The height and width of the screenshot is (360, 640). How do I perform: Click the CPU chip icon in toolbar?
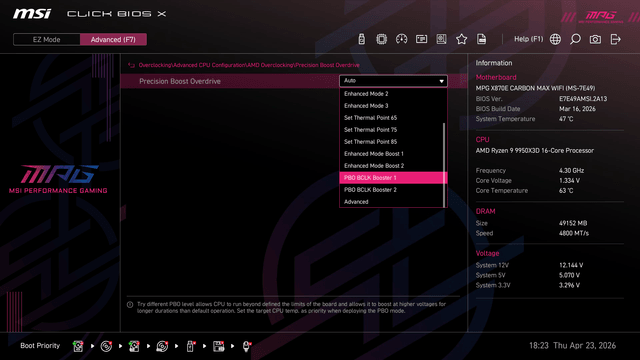[381, 39]
